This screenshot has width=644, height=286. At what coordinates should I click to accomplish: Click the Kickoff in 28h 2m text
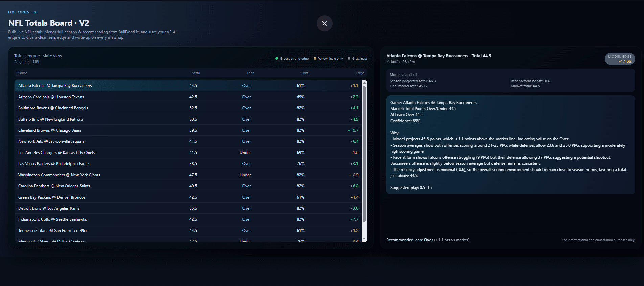[x=400, y=62]
